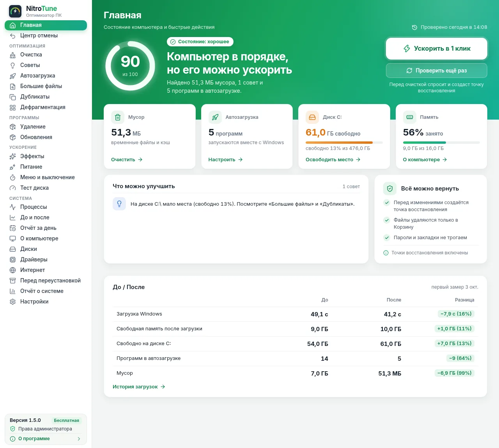Image resolution: width=499 pixels, height=448 pixels.
Task: Click the +1,0 ГБ (11%) difference badge
Action: (454, 329)
